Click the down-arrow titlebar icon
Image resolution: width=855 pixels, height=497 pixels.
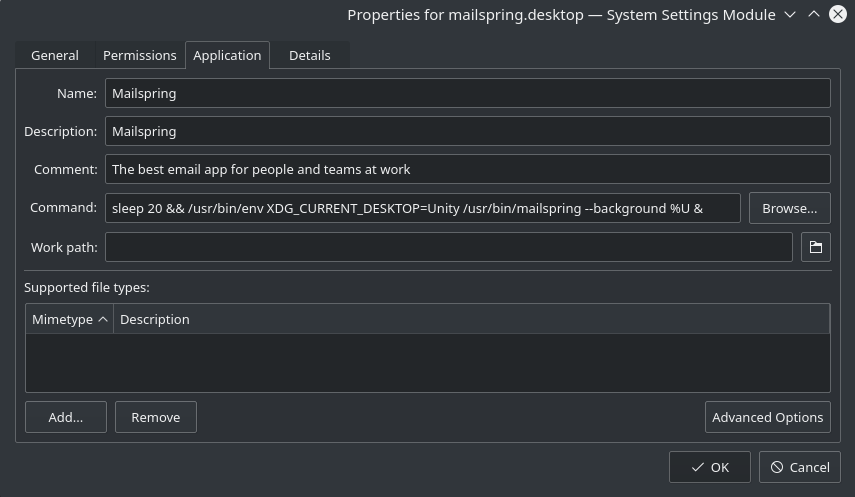[x=790, y=14]
